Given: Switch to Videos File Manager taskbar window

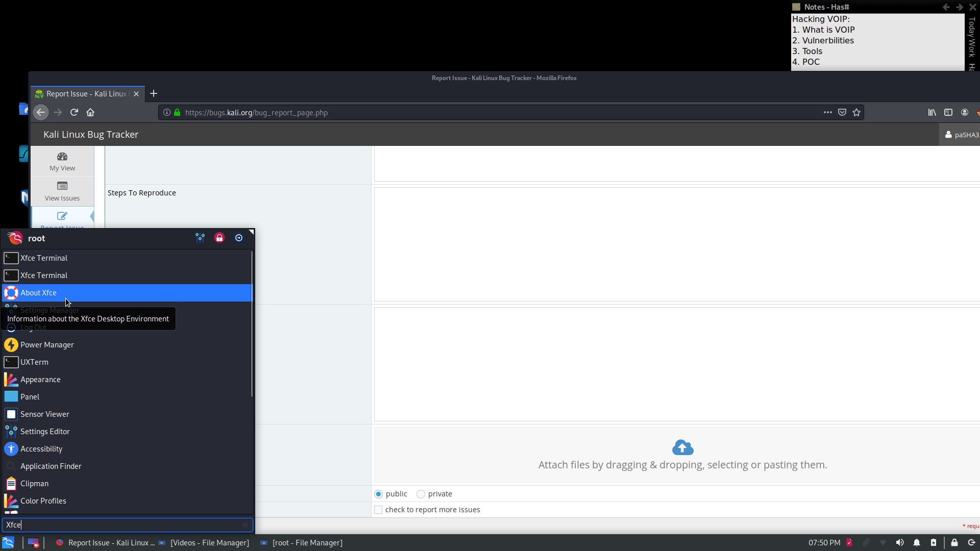Looking at the screenshot, I should coord(204,542).
